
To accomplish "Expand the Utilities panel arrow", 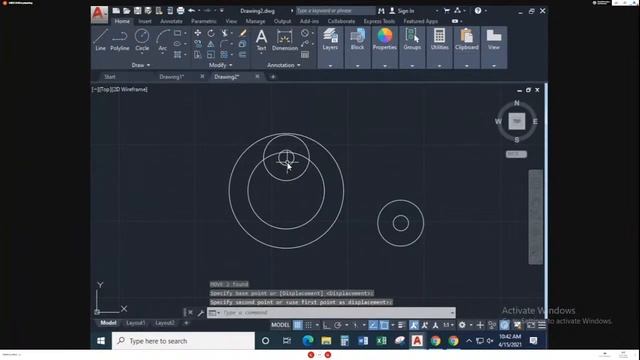I will pos(440,65).
